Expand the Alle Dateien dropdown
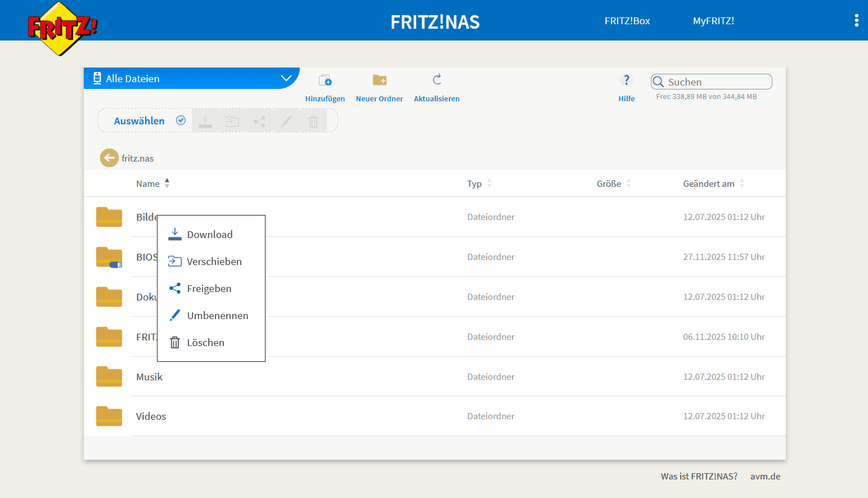This screenshot has height=498, width=868. point(286,78)
